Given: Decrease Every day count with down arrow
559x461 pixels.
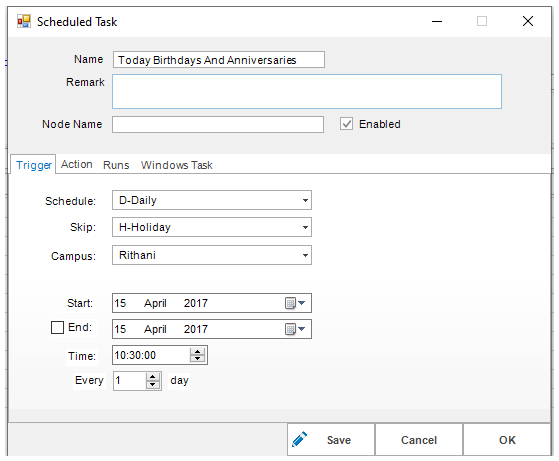Looking at the screenshot, I should (153, 384).
